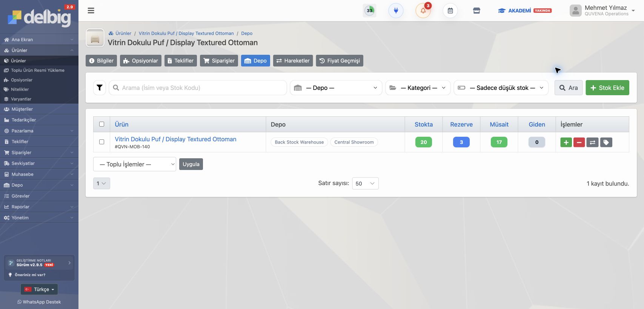Image resolution: width=644 pixels, height=309 pixels.
Task: Click the store front icon in header
Action: pos(476,11)
